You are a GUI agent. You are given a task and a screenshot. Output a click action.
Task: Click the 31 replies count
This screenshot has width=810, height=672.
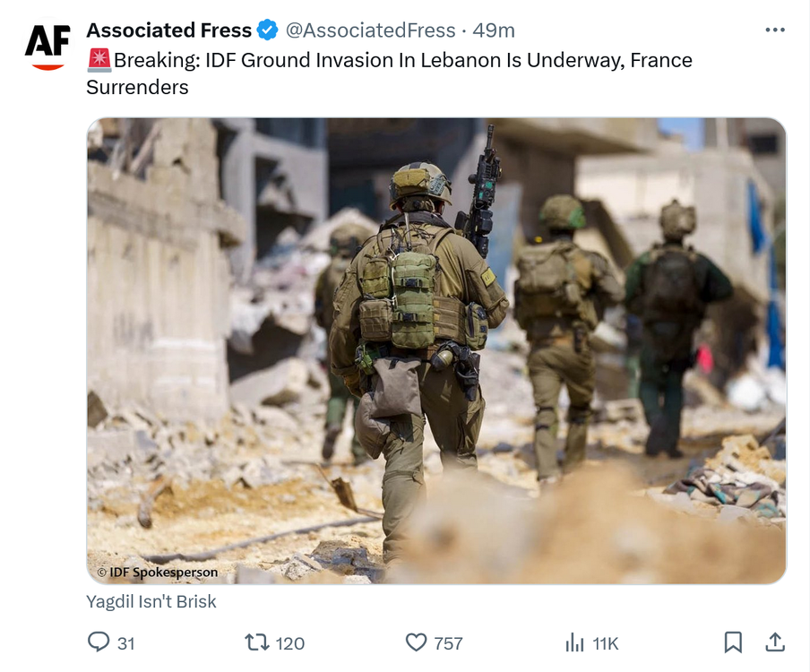[126, 643]
